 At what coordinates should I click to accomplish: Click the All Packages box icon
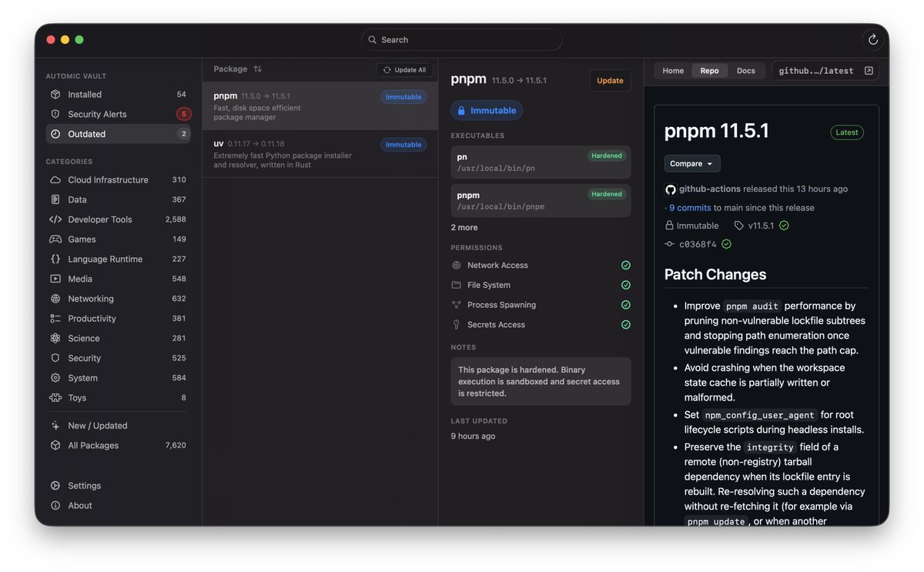[55, 446]
